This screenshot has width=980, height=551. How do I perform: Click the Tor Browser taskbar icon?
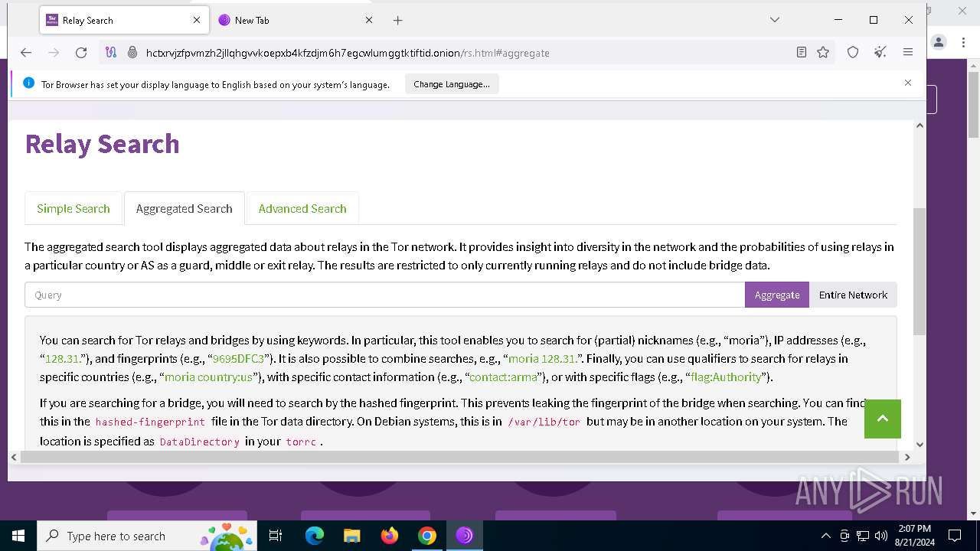[465, 536]
